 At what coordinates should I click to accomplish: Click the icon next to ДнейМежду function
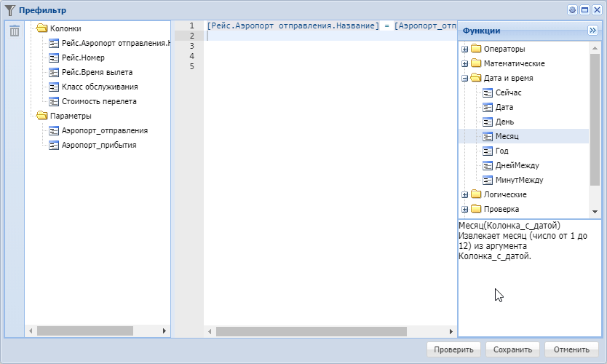click(x=488, y=165)
